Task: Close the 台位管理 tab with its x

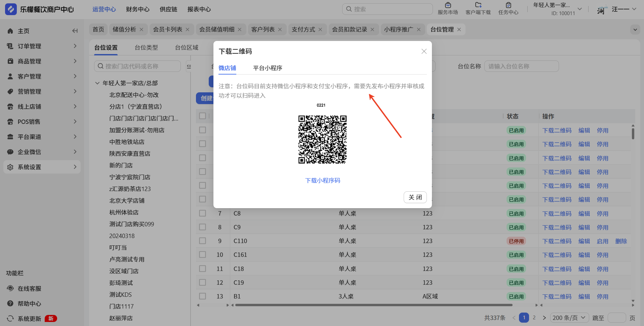Action: click(x=459, y=30)
